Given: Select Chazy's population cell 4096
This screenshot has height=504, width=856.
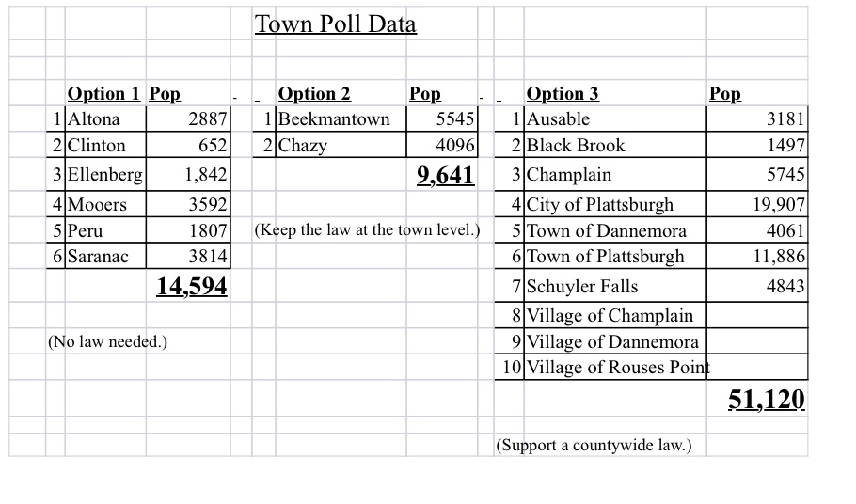Looking at the screenshot, I should click(x=456, y=146).
